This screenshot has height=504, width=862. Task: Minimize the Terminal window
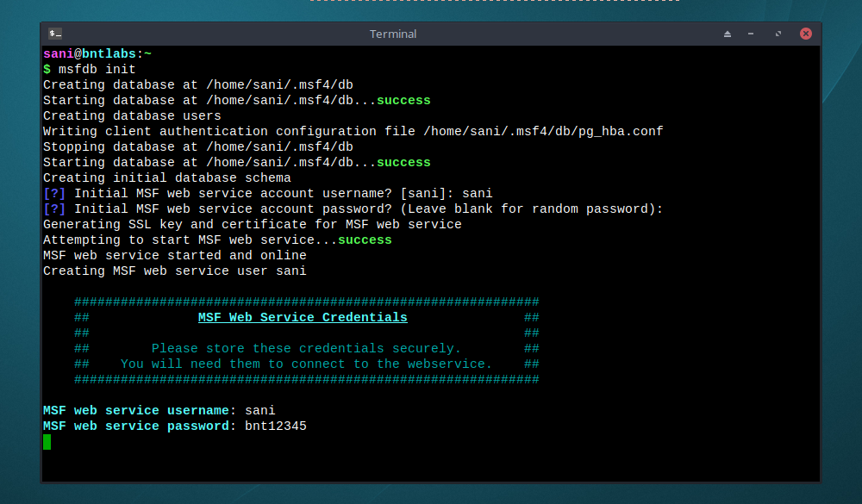[751, 34]
